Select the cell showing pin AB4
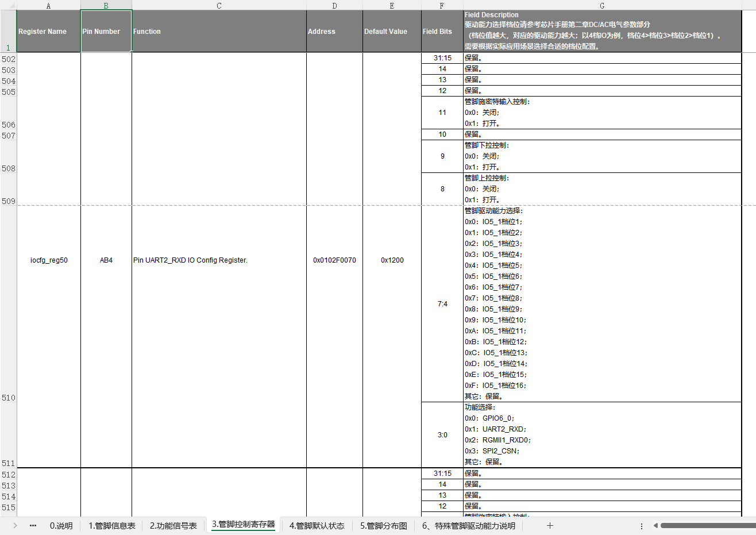Image resolution: width=756 pixels, height=535 pixels. coord(106,260)
